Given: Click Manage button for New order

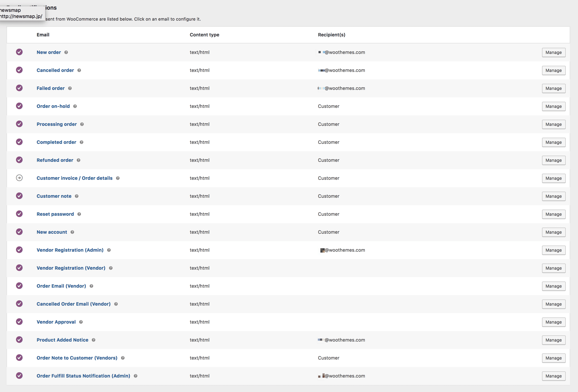Looking at the screenshot, I should [554, 52].
